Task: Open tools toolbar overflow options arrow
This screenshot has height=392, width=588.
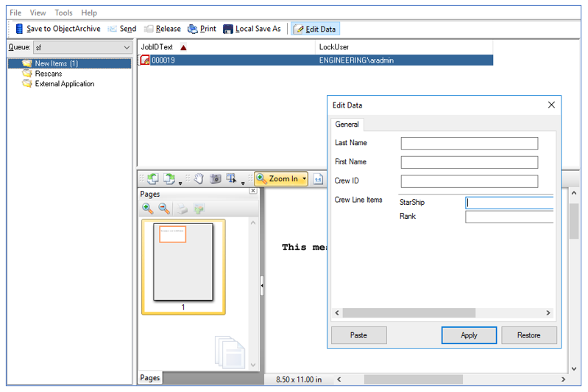Action: pyautogui.click(x=243, y=183)
